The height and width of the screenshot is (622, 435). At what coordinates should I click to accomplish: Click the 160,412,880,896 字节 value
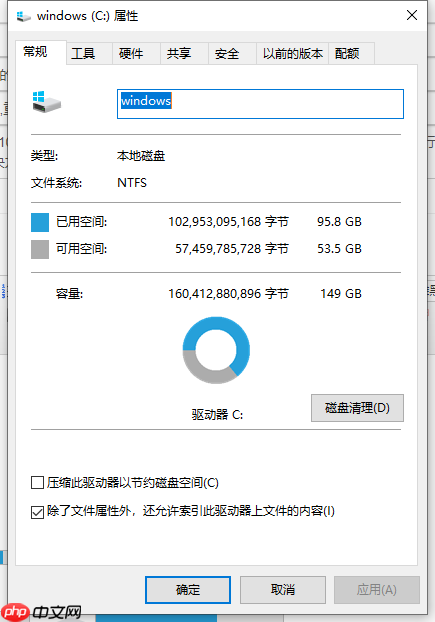pos(228,294)
